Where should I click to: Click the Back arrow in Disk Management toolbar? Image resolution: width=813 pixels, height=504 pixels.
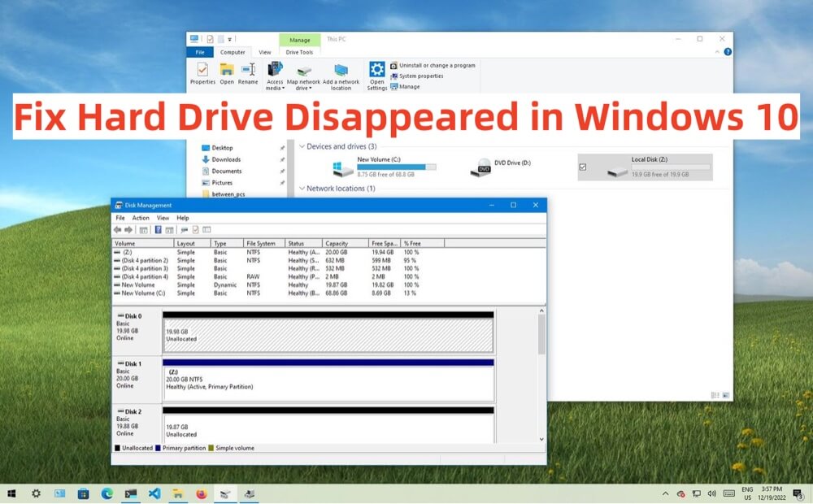click(118, 230)
